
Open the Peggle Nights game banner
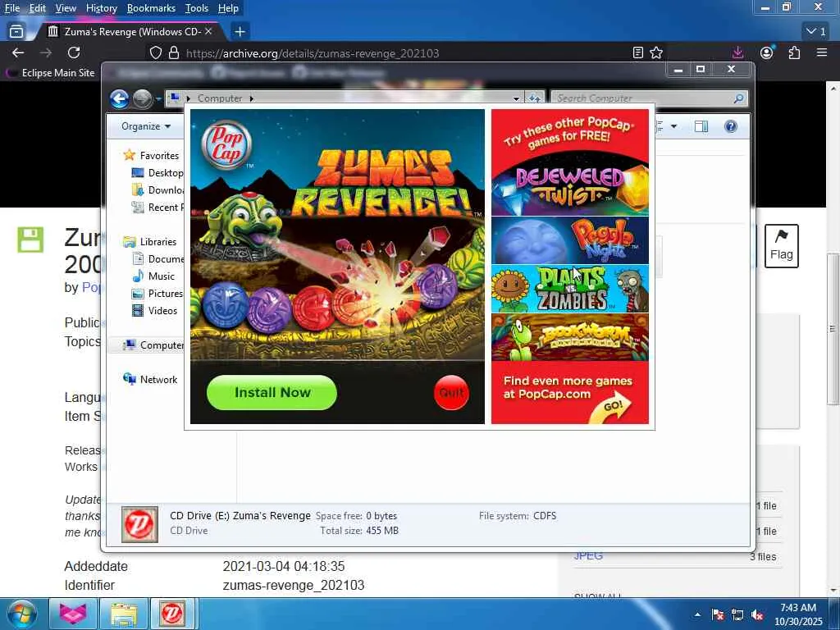pyautogui.click(x=570, y=240)
